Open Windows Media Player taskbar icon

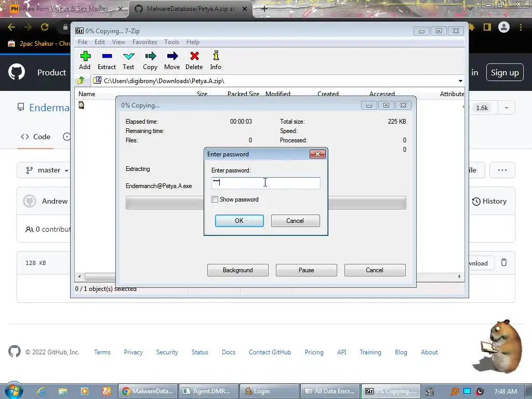click(85, 391)
